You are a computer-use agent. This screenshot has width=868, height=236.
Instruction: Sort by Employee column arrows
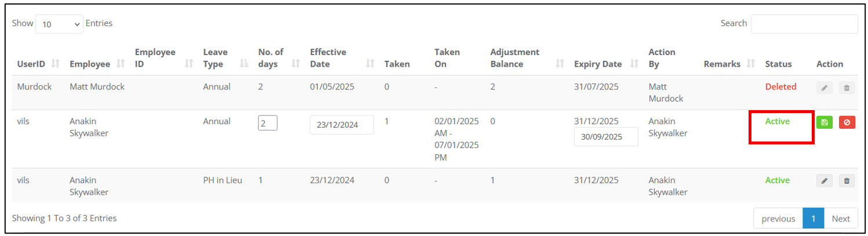(x=121, y=64)
